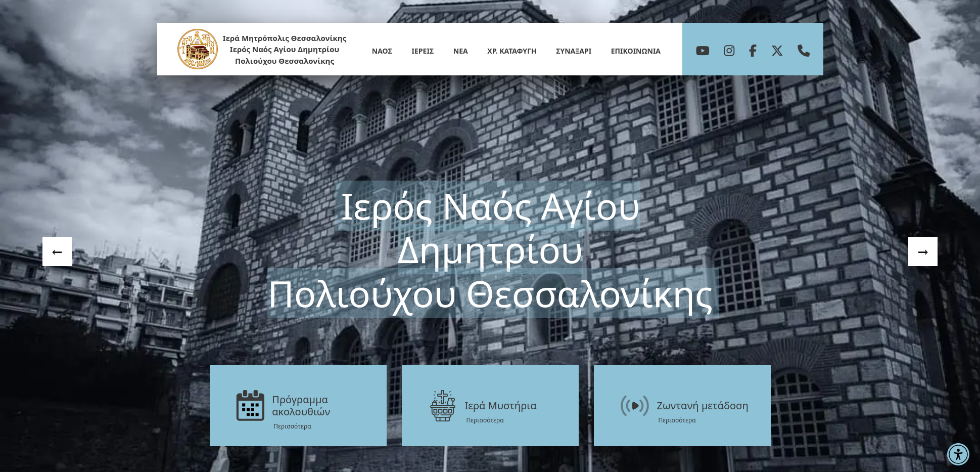Click the Πρόγραμμα ακολουθιών link
This screenshot has height=472, width=980.
[301, 406]
